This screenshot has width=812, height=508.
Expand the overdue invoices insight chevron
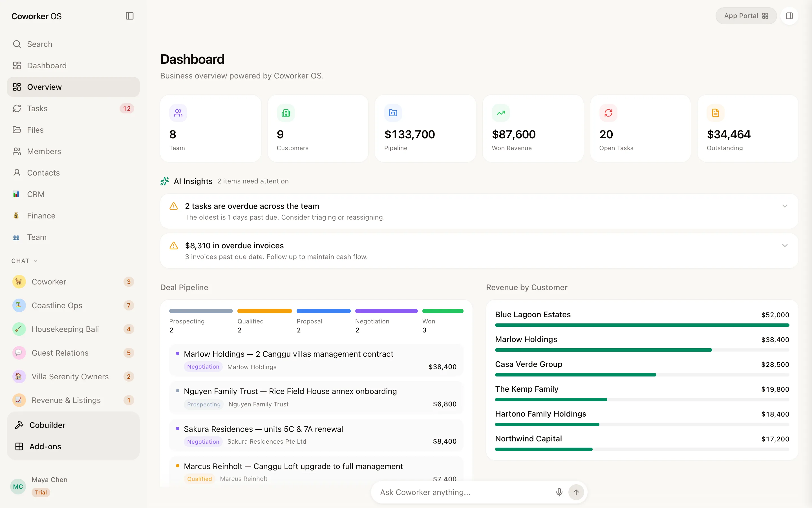click(785, 246)
